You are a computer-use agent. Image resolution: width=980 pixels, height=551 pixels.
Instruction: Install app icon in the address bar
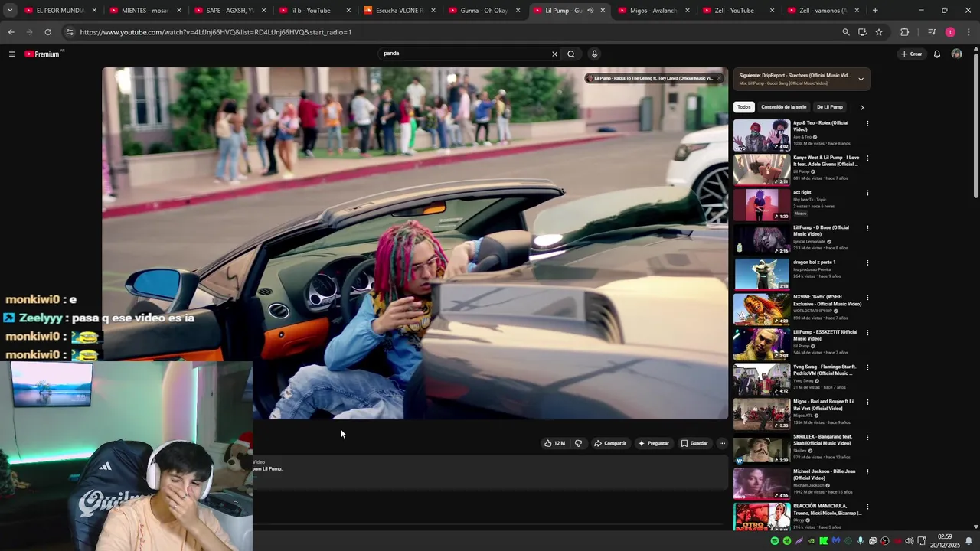tap(862, 32)
